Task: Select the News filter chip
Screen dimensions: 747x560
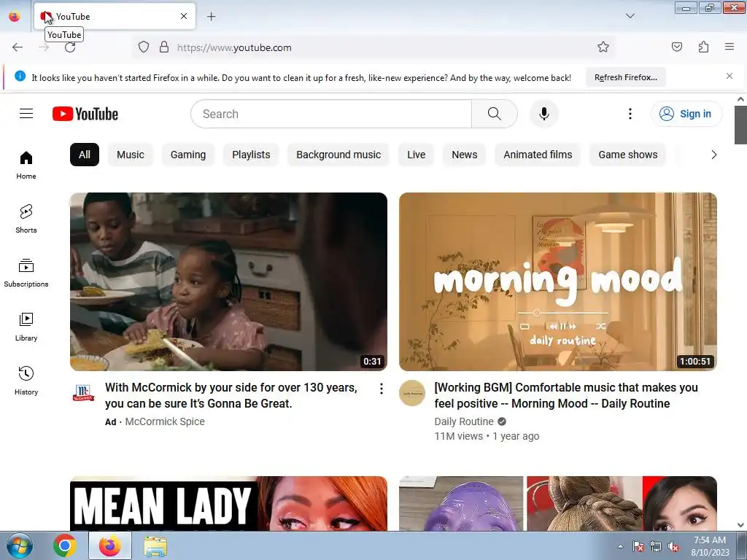Action: click(465, 155)
